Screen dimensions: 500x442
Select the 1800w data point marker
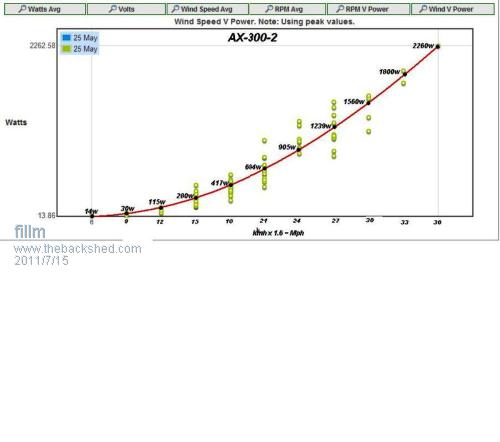(405, 74)
